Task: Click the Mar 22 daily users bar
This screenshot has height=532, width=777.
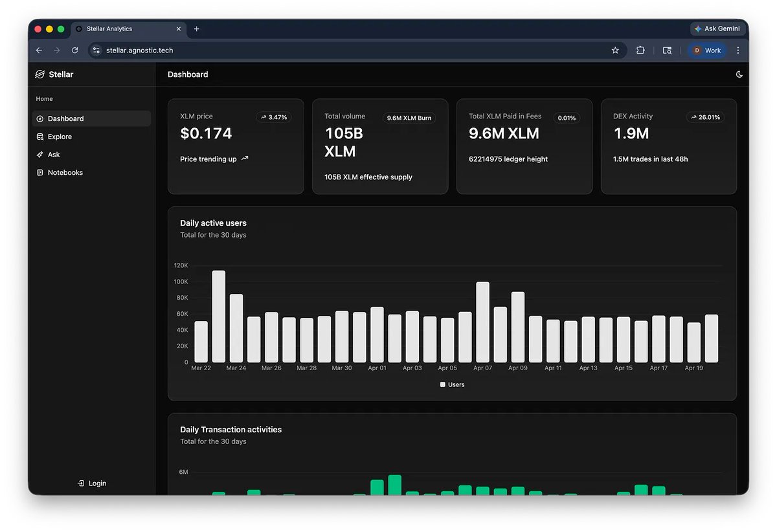Action: point(201,342)
